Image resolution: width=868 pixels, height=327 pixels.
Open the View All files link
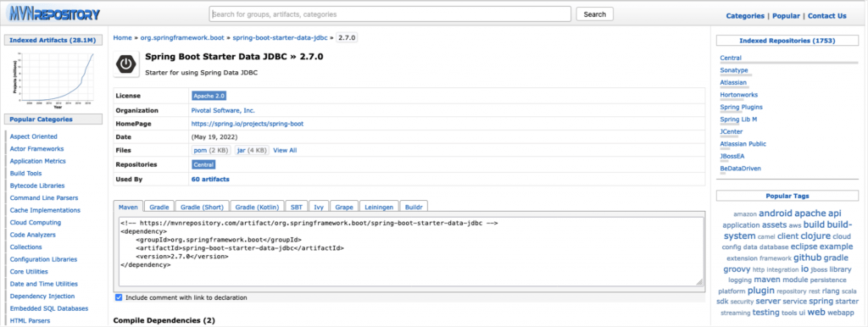click(285, 150)
